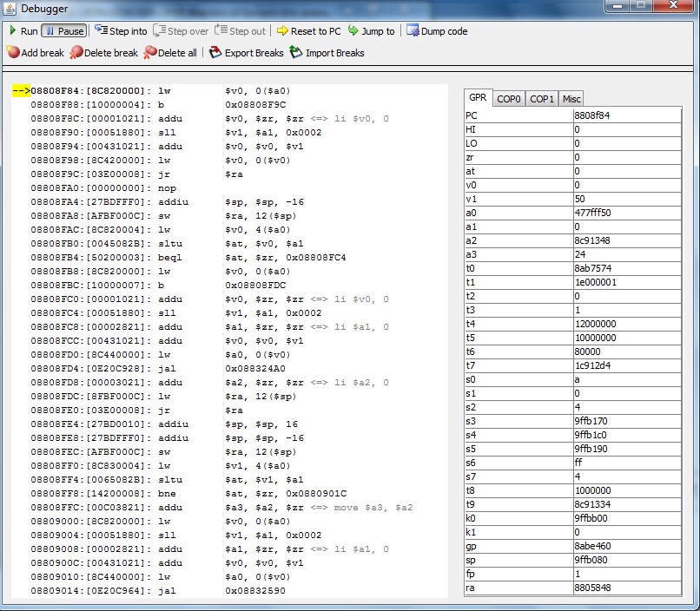Click the Delete break button
This screenshot has width=700, height=611.
[x=103, y=53]
